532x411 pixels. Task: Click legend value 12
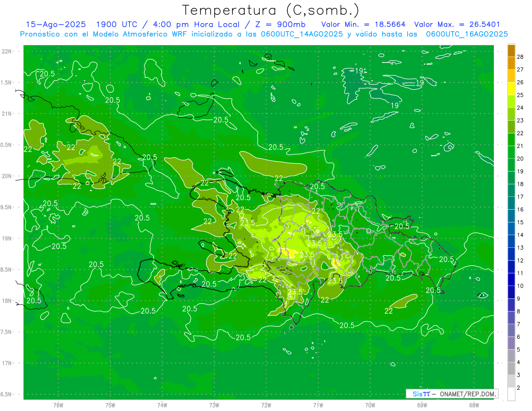click(x=520, y=260)
